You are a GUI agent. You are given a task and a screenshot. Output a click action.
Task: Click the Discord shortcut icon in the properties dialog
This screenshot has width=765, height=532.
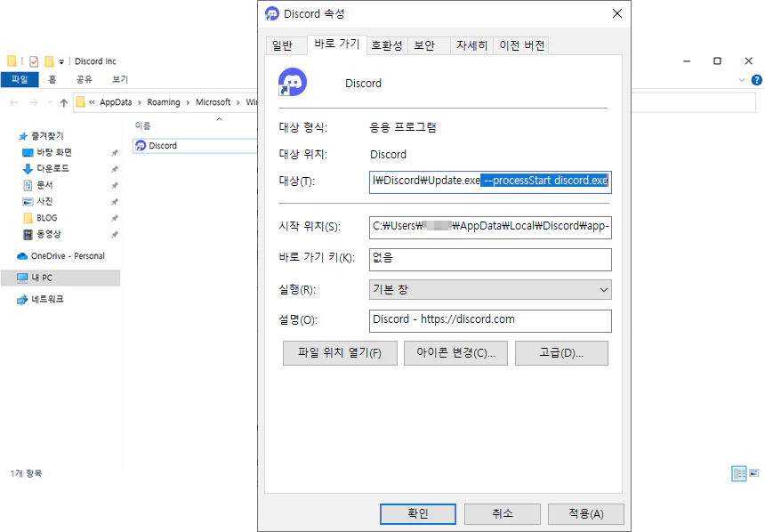coord(293,82)
